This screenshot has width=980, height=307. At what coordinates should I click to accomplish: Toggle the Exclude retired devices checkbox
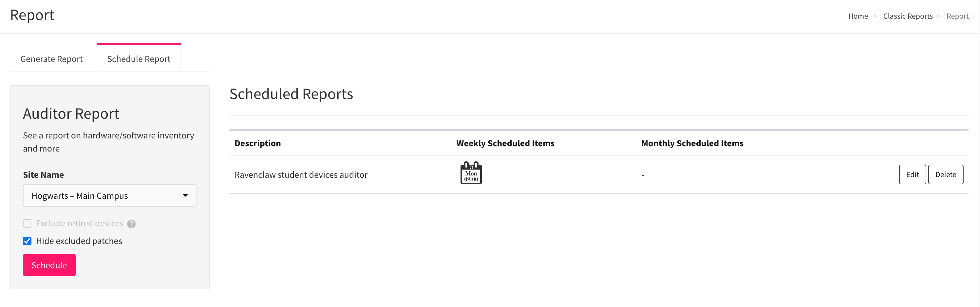28,223
